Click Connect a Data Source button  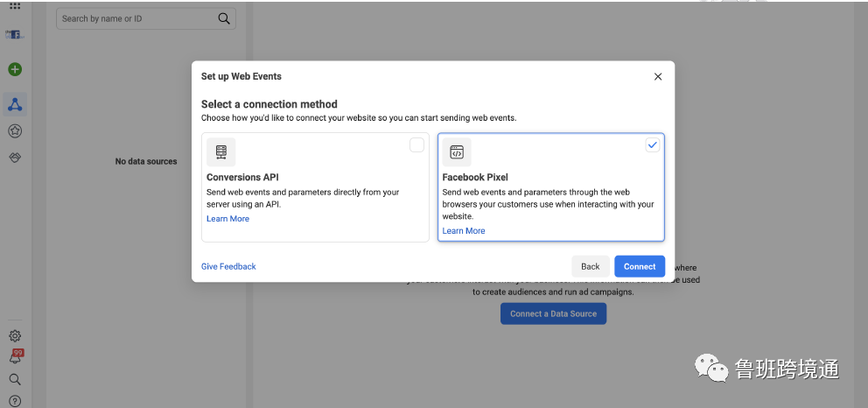(x=553, y=313)
